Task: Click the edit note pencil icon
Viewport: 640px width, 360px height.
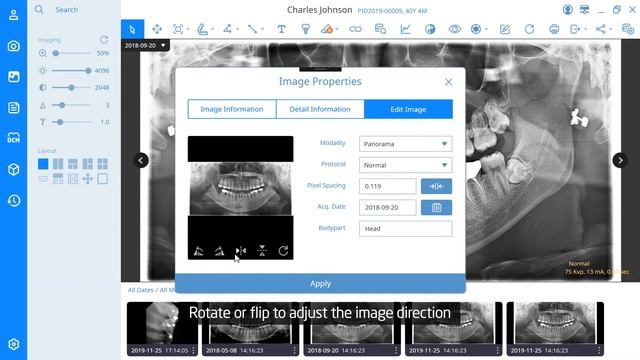Action: pyautogui.click(x=504, y=29)
